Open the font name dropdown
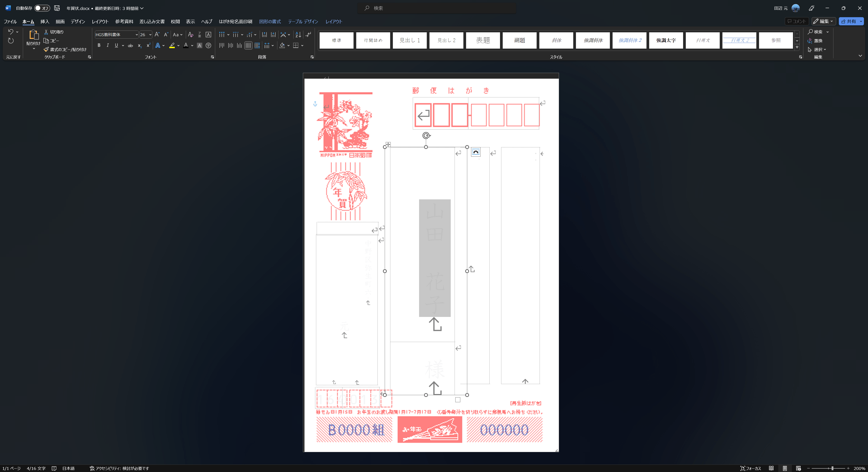The width and height of the screenshot is (868, 472). [x=137, y=35]
